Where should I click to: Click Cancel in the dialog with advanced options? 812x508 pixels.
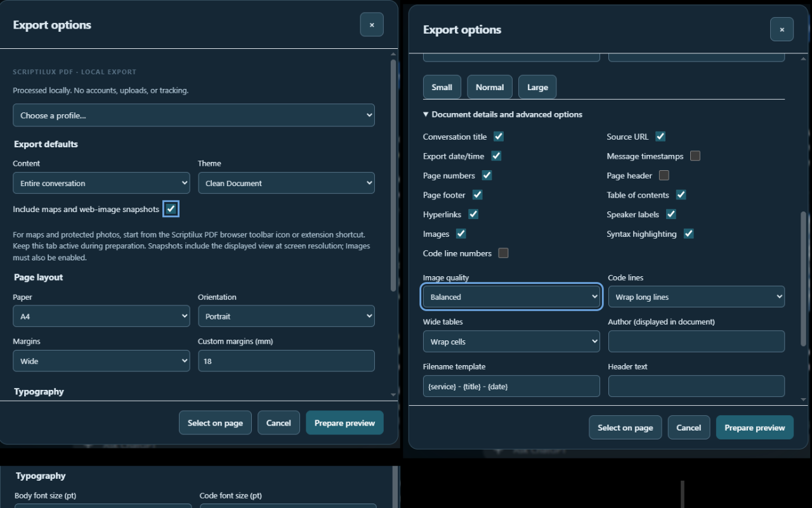(688, 427)
